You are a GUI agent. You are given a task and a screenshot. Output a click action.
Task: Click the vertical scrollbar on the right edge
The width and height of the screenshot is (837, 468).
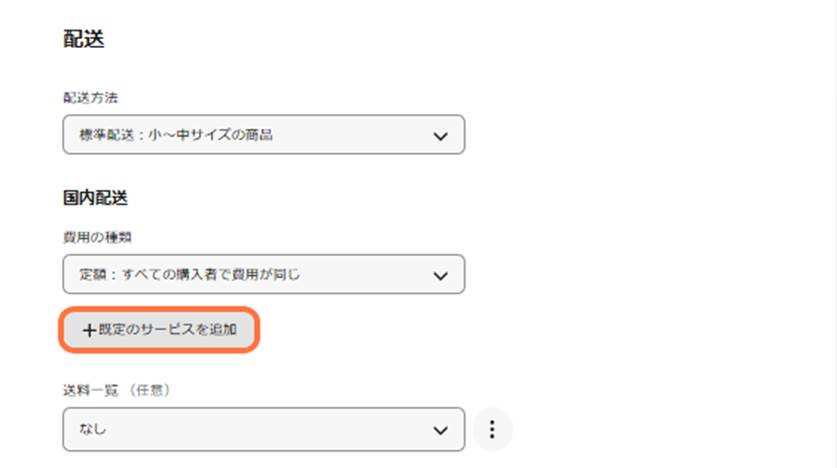pos(834,234)
